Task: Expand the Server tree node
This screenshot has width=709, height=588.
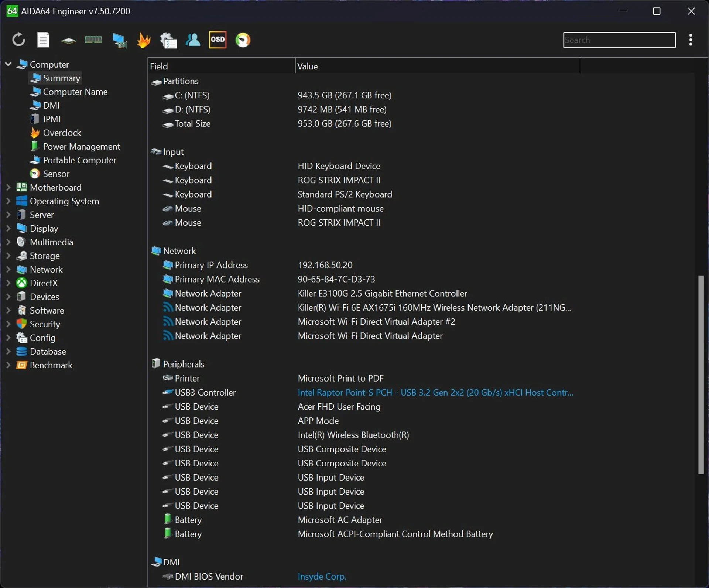Action: click(8, 215)
